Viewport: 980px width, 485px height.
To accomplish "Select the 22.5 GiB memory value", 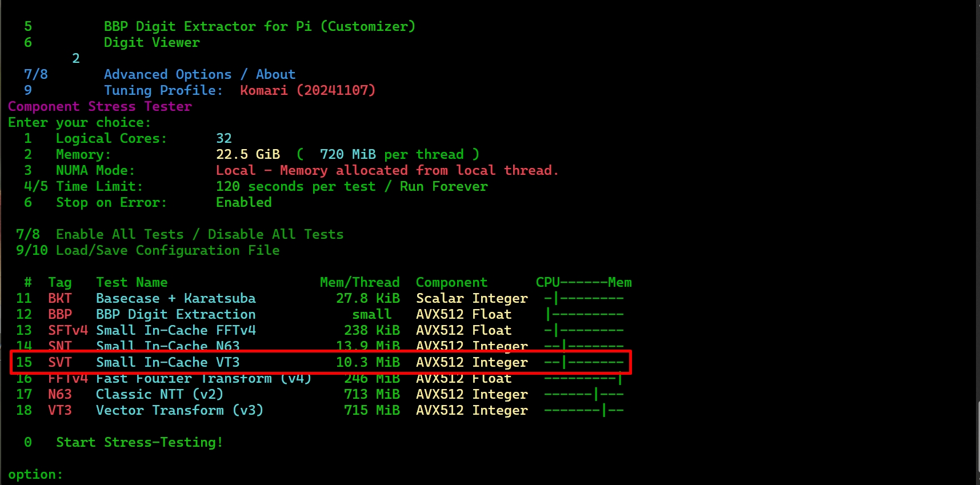I will tap(248, 155).
